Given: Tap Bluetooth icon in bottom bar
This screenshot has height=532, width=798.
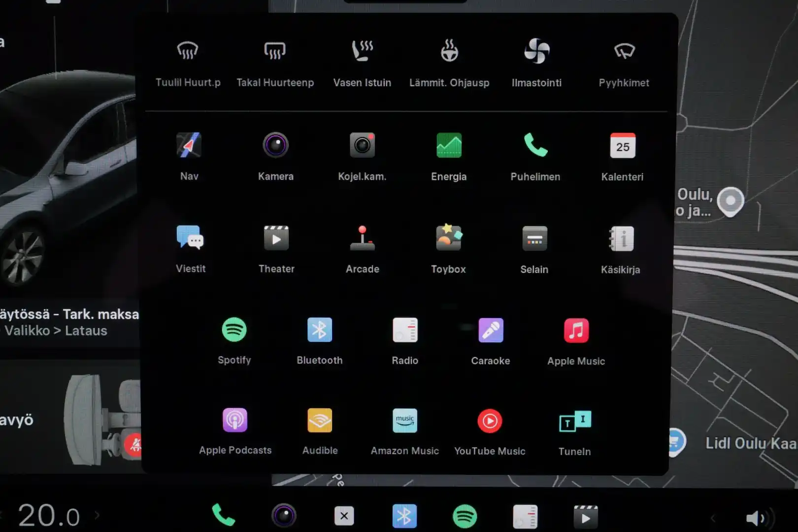Looking at the screenshot, I should (404, 516).
